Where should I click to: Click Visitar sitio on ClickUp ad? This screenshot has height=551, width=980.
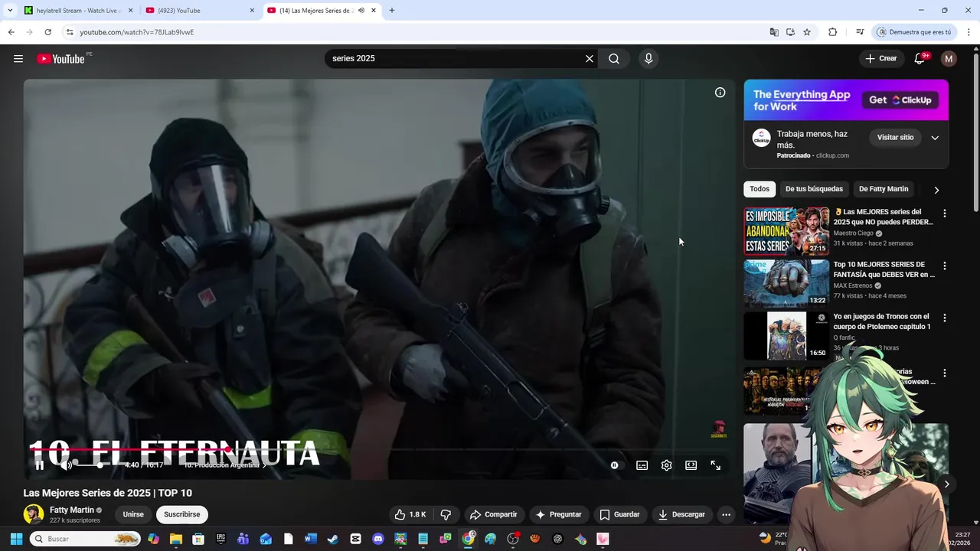tap(895, 138)
